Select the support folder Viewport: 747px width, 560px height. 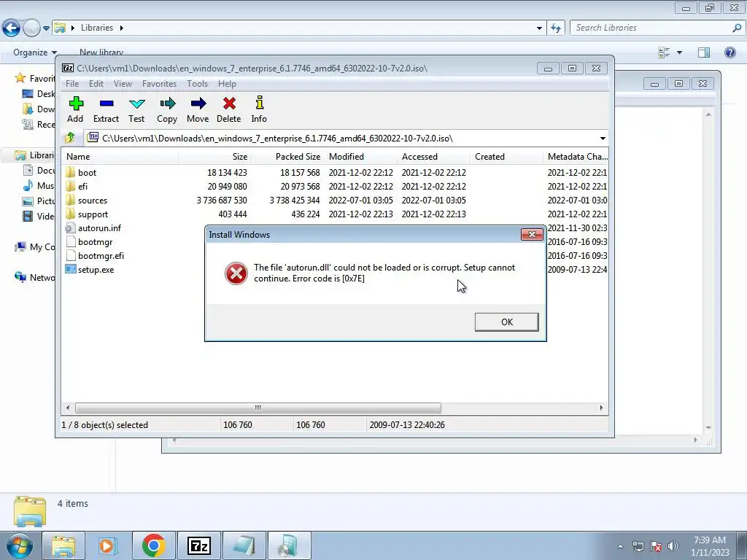[93, 214]
